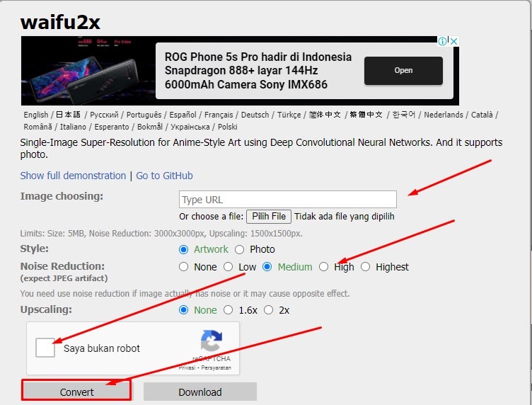Image resolution: width=532 pixels, height=405 pixels.
Task: Switch language to 繁體中文
Action: coord(366,115)
